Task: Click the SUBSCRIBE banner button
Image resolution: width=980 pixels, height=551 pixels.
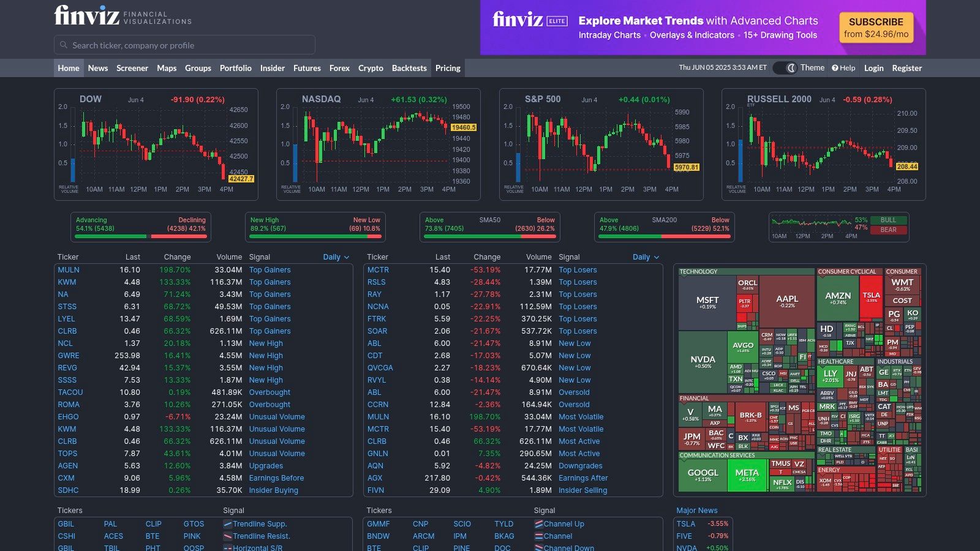Action: tap(876, 28)
